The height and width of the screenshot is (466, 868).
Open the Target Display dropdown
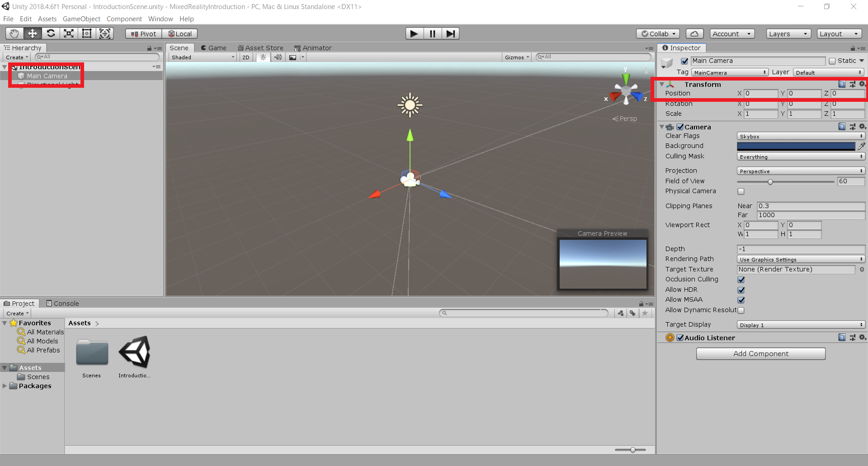coord(801,325)
